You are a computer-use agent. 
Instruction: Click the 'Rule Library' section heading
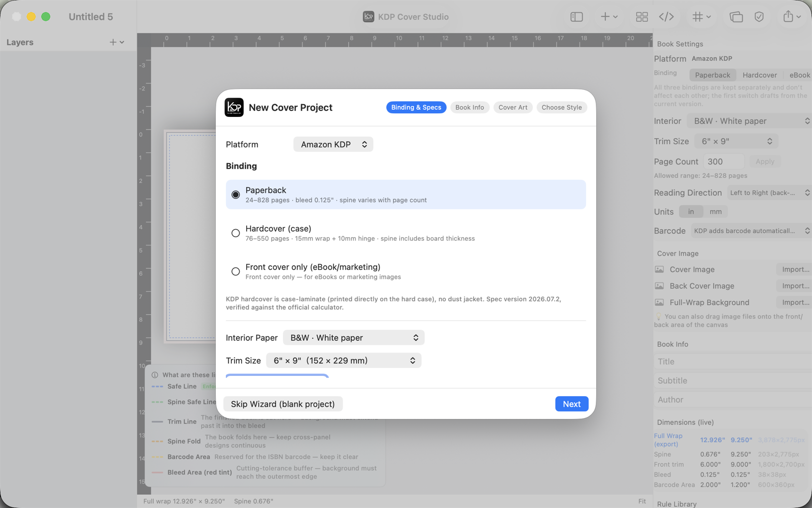click(676, 504)
